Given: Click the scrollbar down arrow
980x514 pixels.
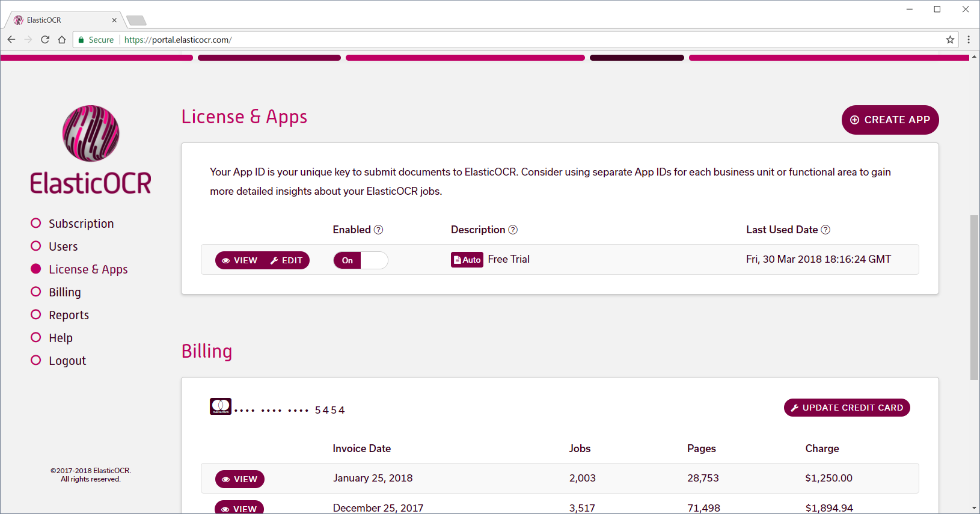Looking at the screenshot, I should click(974, 509).
